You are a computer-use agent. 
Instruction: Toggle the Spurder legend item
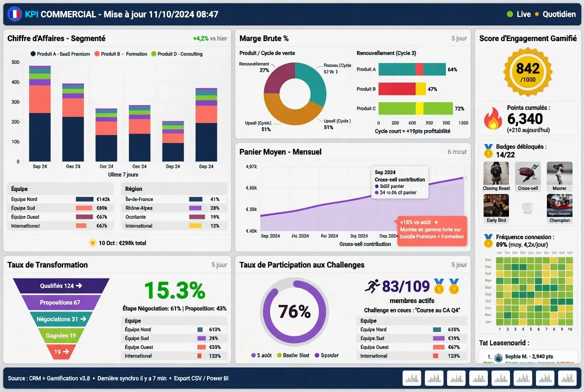click(x=326, y=355)
